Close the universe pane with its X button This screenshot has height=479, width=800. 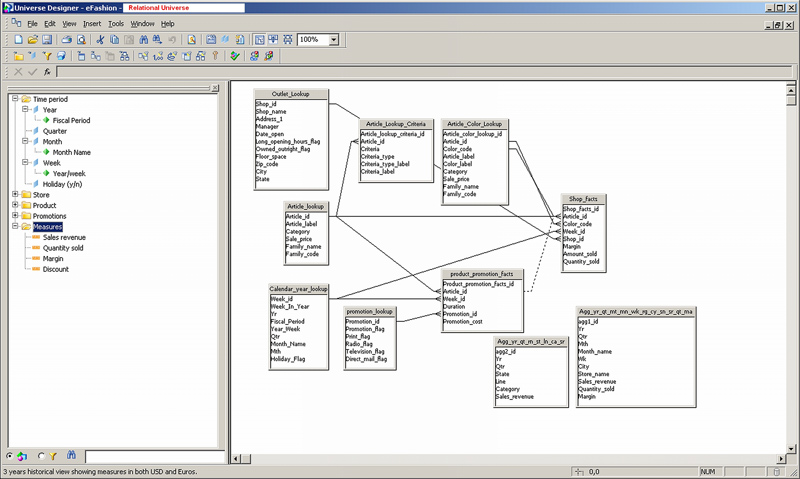pos(215,88)
